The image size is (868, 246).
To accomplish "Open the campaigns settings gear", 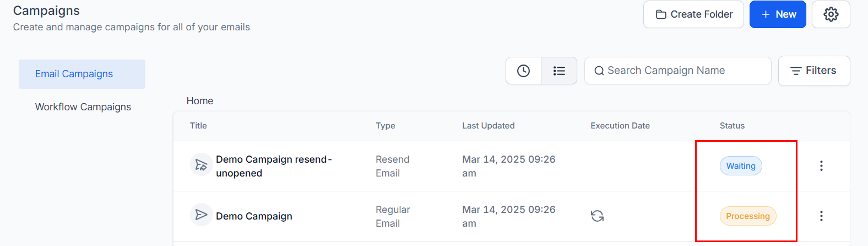I will 831,14.
